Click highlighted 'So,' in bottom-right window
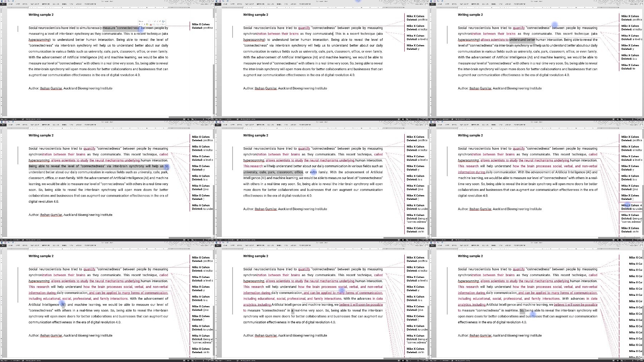This screenshot has height=362, width=644. [522, 310]
